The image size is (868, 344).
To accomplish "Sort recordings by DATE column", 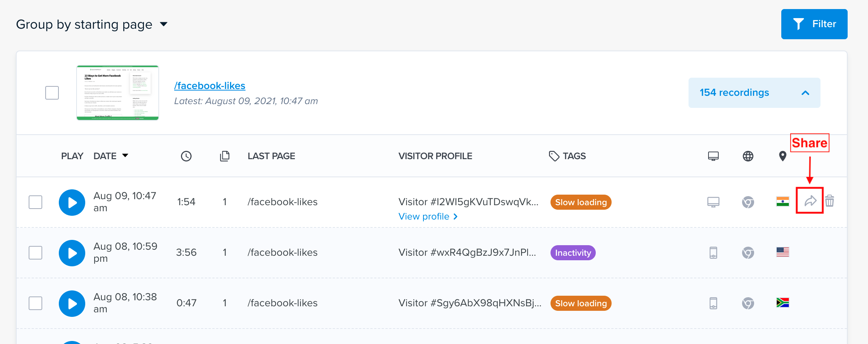I will [111, 156].
